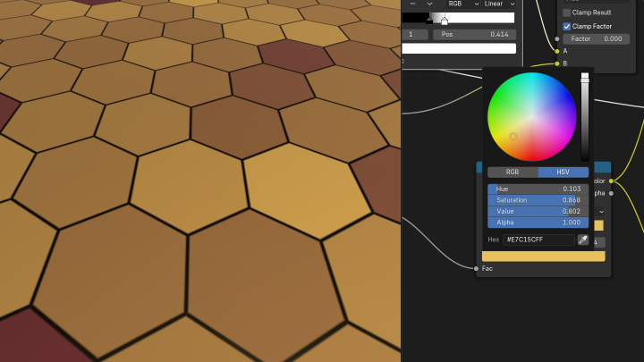Disable the Clamp Factor checkbox
The width and height of the screenshot is (644, 362).
566,26
